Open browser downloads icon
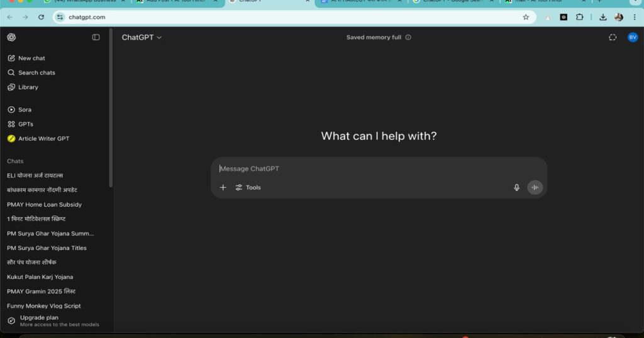This screenshot has height=338, width=644. [603, 17]
